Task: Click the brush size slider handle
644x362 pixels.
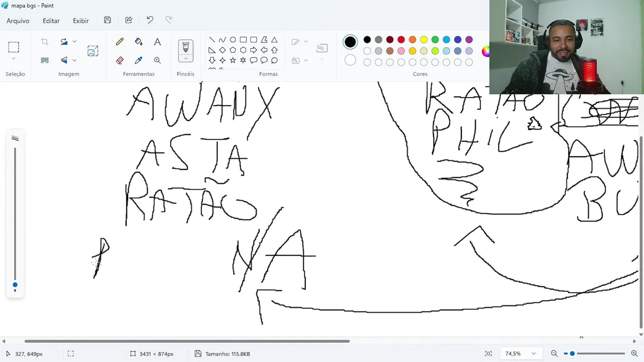Action: tap(15, 285)
